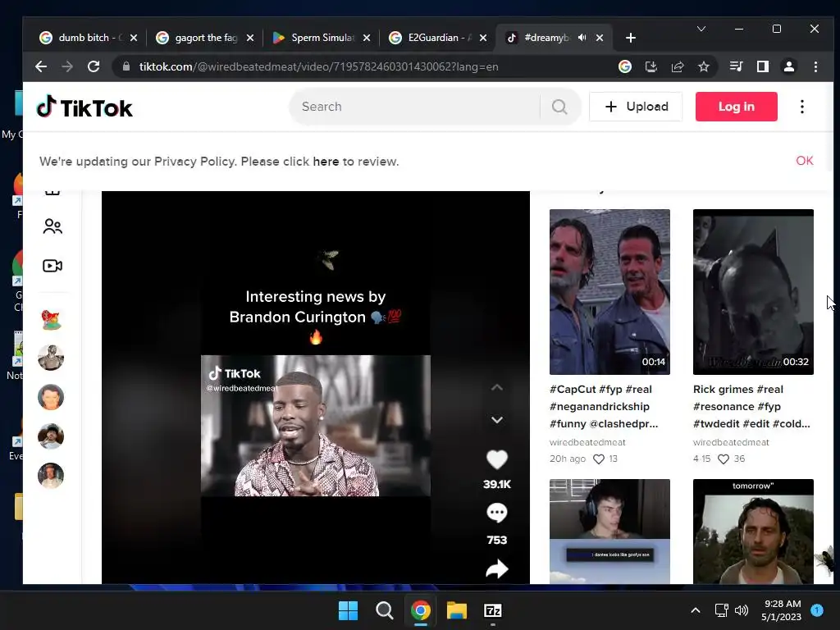840x630 pixels.
Task: Click the #neganandrickship hashtag text
Action: (x=600, y=407)
